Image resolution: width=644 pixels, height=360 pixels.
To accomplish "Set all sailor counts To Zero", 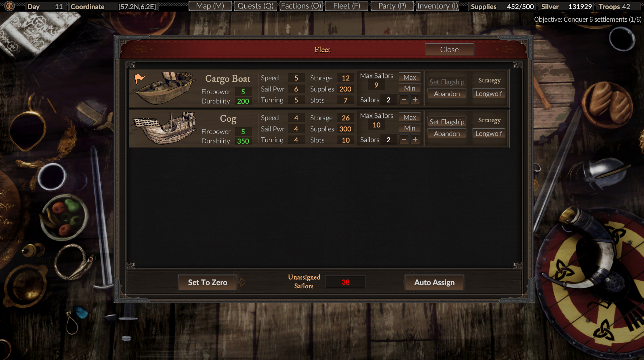I will 208,282.
